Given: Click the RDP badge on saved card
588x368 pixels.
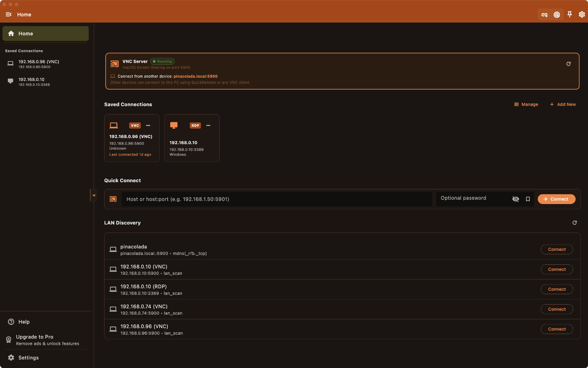Looking at the screenshot, I should click(195, 126).
